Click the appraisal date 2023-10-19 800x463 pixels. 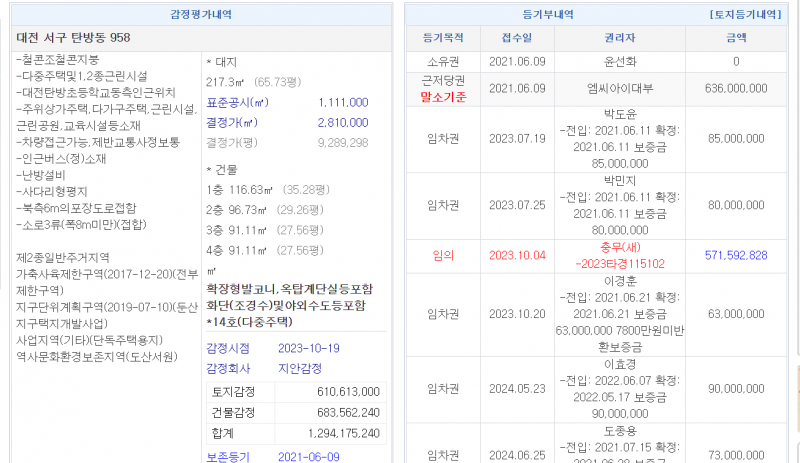(x=310, y=347)
